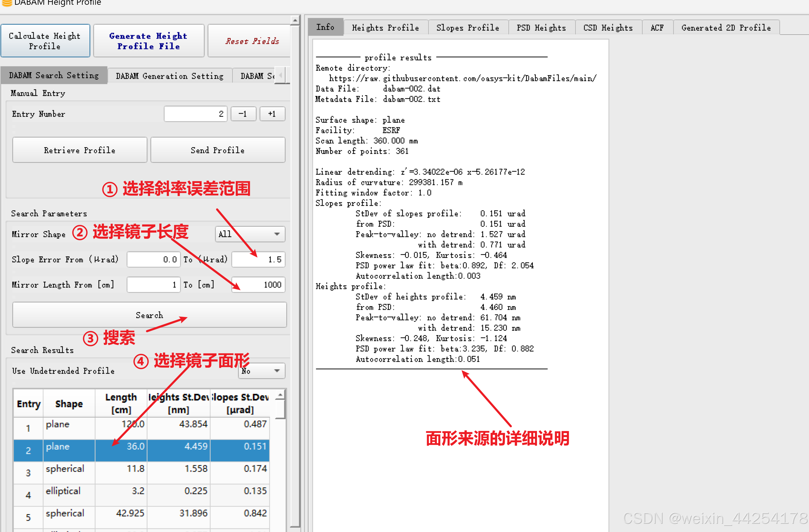809x532 pixels.
Task: Click the Mirror Length From field
Action: tap(153, 285)
